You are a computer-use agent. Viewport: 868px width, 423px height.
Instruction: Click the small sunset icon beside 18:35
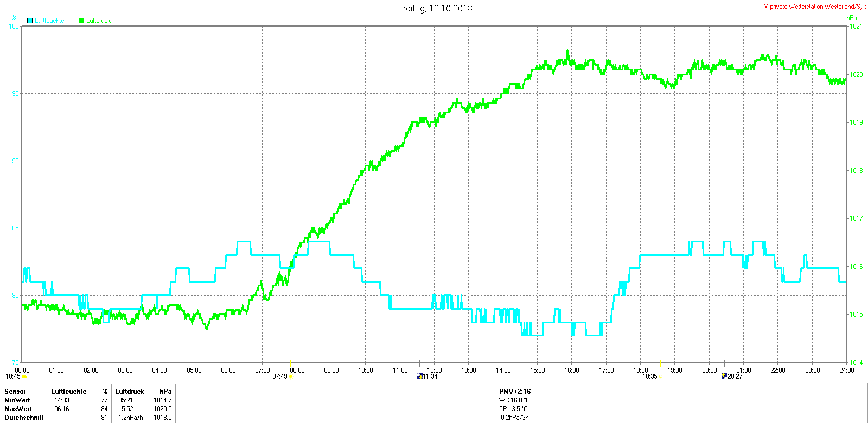point(661,376)
